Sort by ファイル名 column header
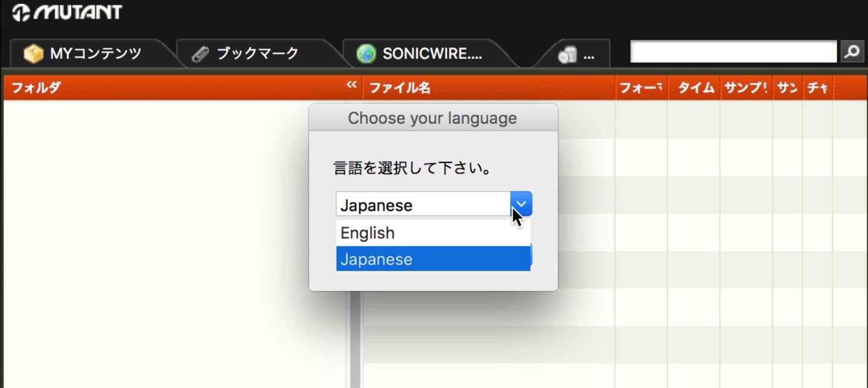The height and width of the screenshot is (388, 868). 489,88
